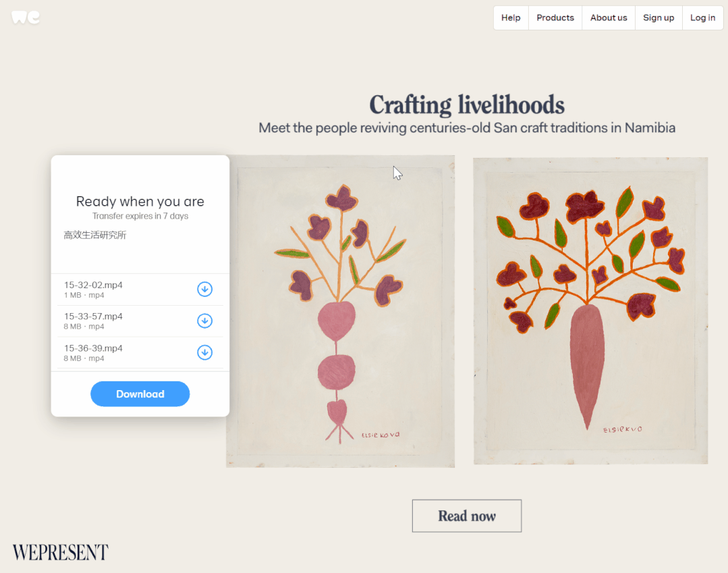Click the Sign up link
The image size is (728, 573).
[x=659, y=18]
